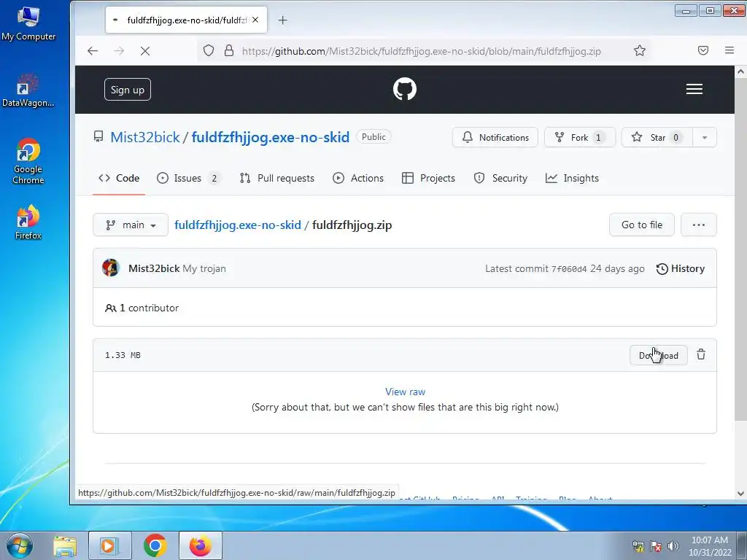This screenshot has width=747, height=560.
Task: Open the Pull requests tab
Action: pyautogui.click(x=276, y=178)
